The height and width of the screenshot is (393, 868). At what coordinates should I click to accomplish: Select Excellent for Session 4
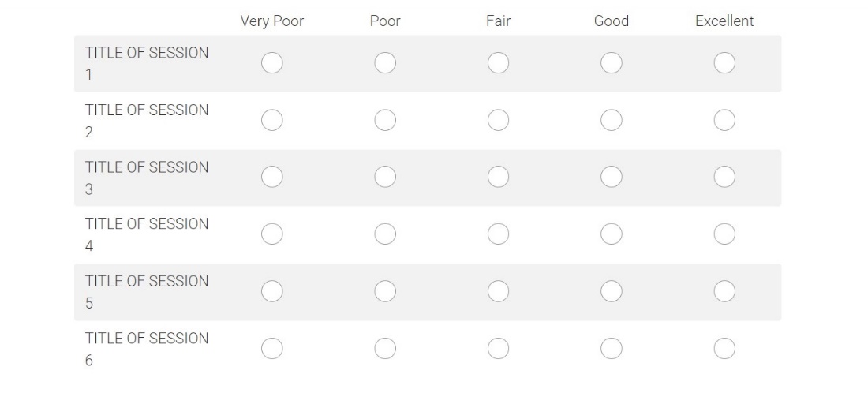(x=724, y=234)
